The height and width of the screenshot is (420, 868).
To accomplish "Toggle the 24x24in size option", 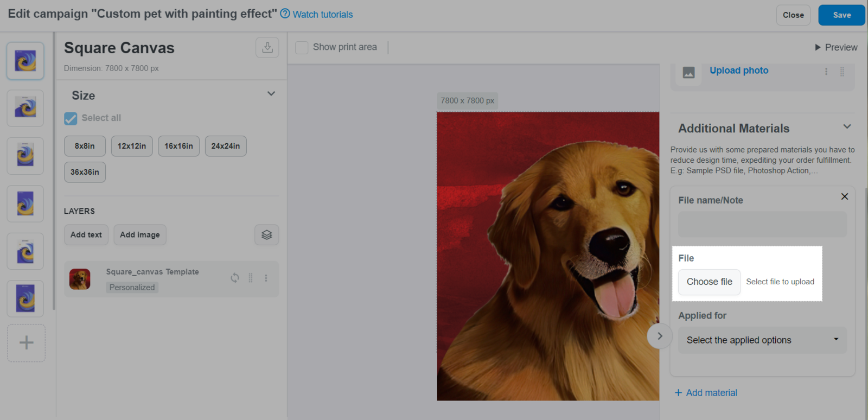I will (x=226, y=146).
